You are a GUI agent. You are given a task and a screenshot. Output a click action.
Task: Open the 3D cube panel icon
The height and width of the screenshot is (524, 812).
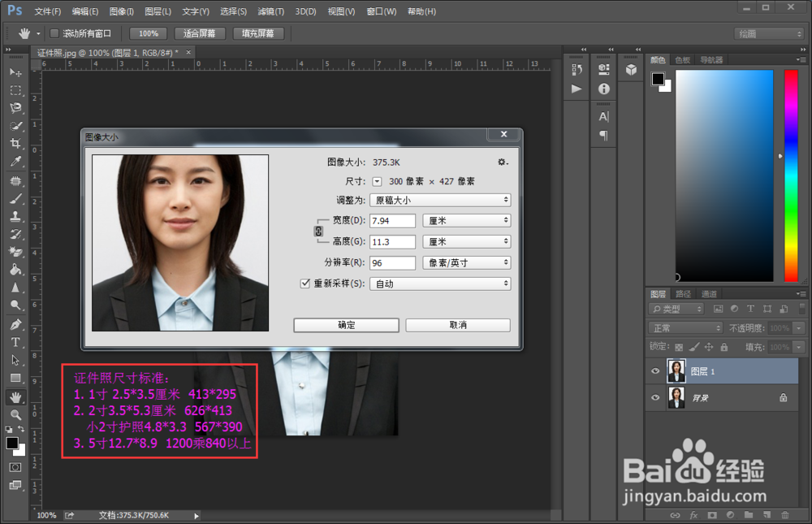(631, 69)
